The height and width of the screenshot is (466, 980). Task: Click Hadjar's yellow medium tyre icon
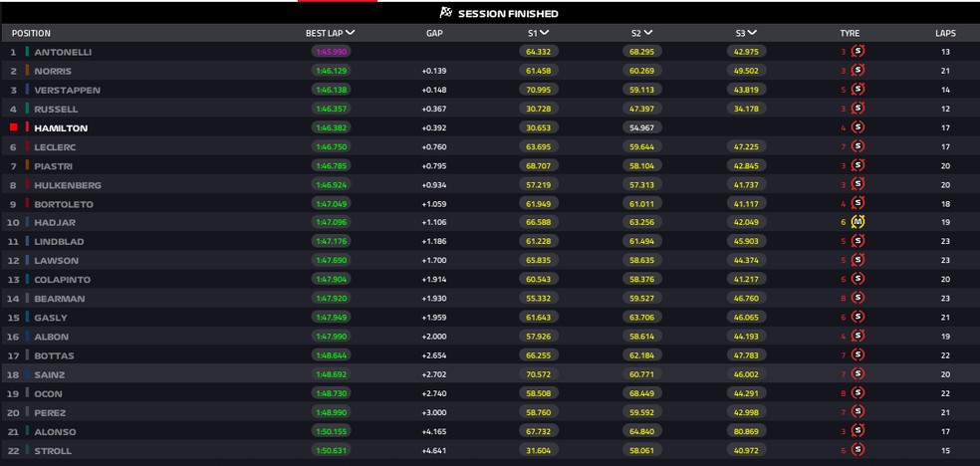(x=858, y=222)
